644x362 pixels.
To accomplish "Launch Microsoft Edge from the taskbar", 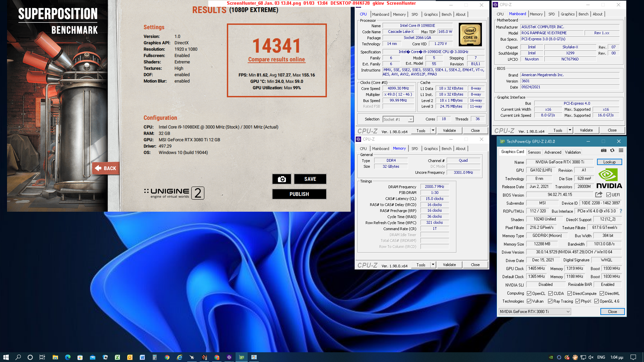I will [67, 357].
